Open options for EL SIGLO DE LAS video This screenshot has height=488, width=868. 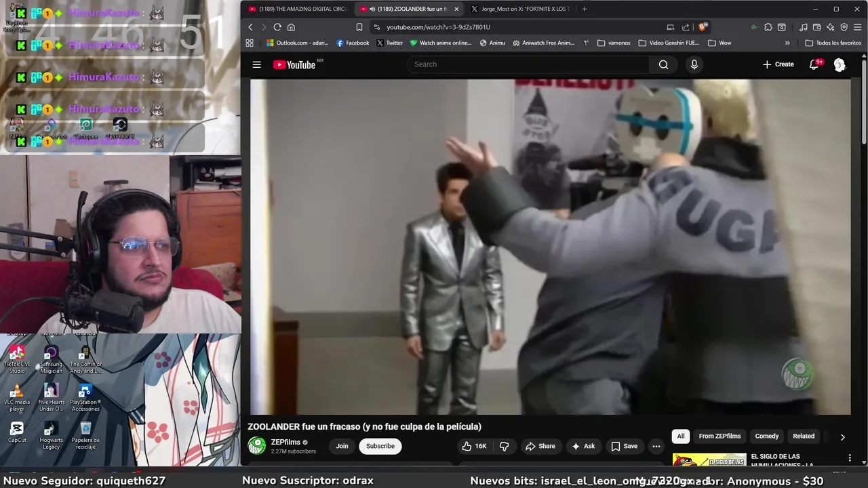[x=850, y=458]
